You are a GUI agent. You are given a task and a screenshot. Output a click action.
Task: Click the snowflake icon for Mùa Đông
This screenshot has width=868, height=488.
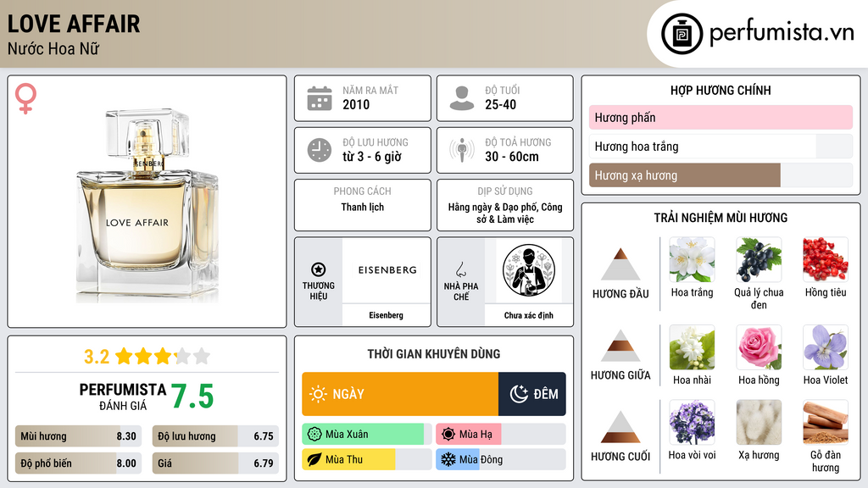click(448, 459)
